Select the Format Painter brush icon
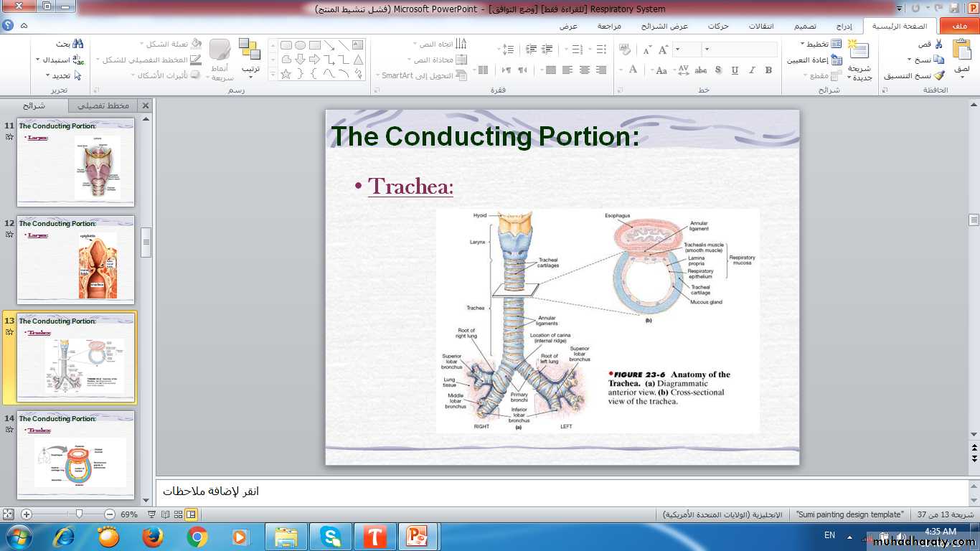 (x=939, y=75)
